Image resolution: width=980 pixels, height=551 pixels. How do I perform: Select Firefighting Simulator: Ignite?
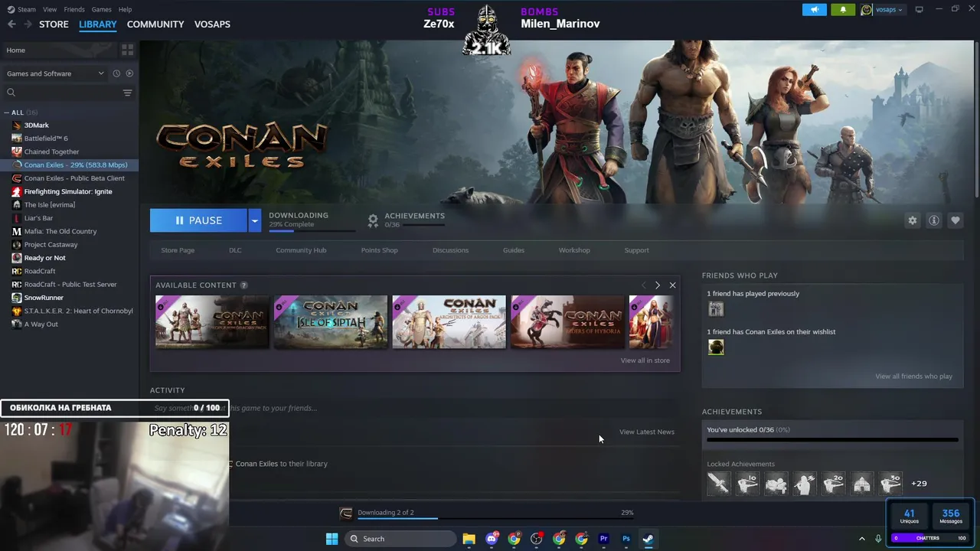coord(68,191)
